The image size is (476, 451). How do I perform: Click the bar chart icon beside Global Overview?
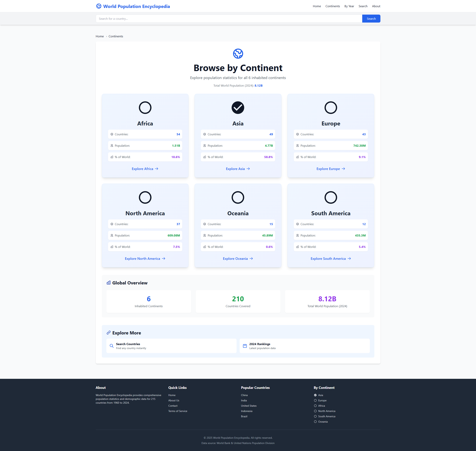pyautogui.click(x=109, y=283)
